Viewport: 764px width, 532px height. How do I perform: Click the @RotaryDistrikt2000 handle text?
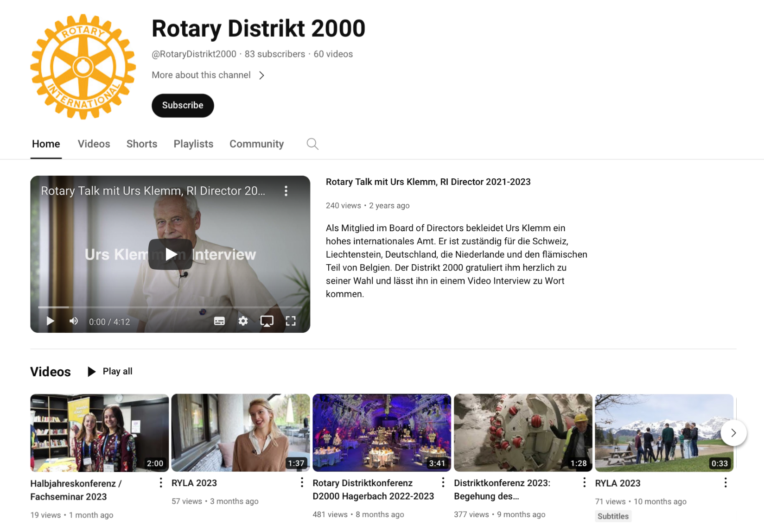click(194, 54)
